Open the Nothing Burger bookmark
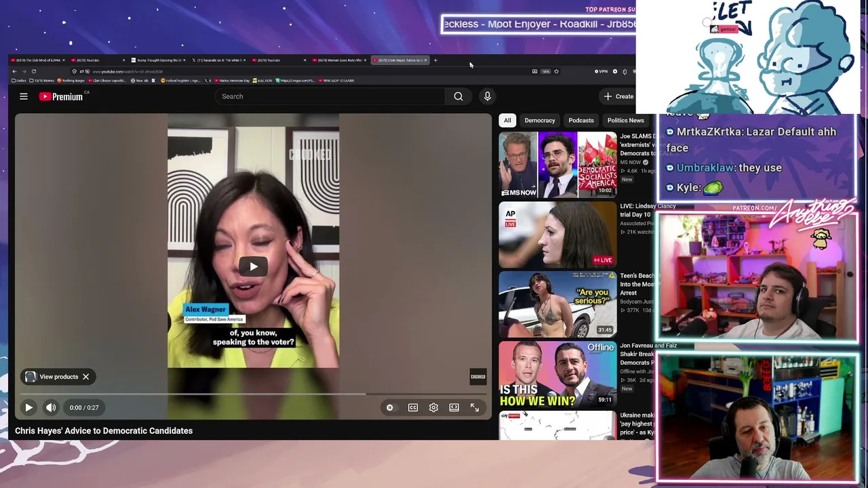Viewport: 868px width, 488px height. tap(71, 81)
